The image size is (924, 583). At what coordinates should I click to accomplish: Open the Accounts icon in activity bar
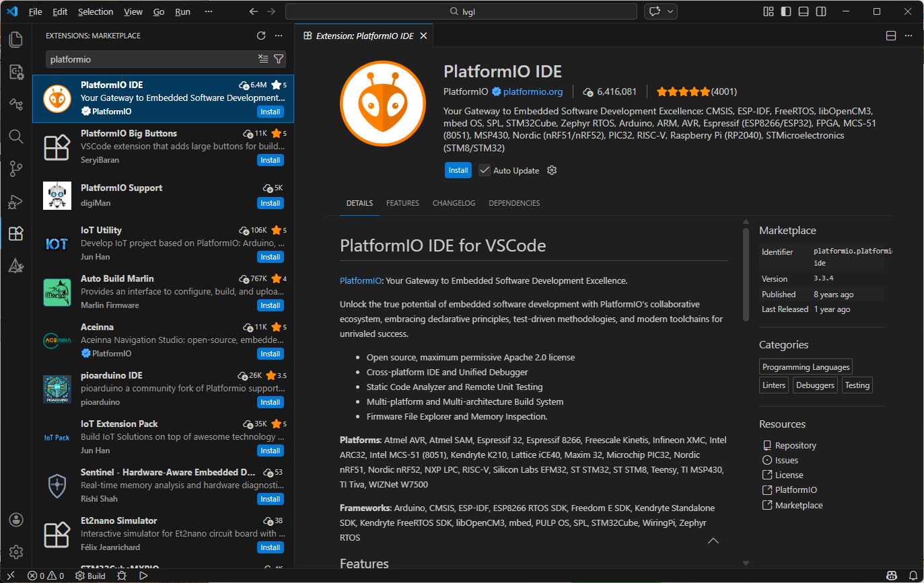pyautogui.click(x=16, y=520)
